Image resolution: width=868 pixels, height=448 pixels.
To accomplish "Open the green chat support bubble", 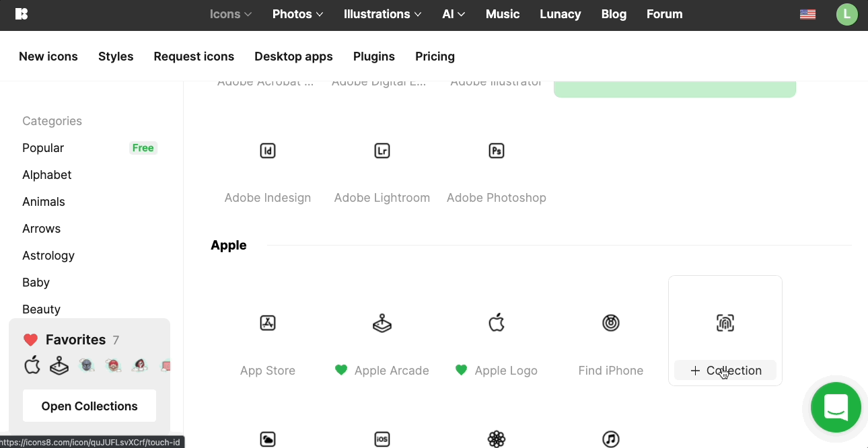I will (836, 408).
